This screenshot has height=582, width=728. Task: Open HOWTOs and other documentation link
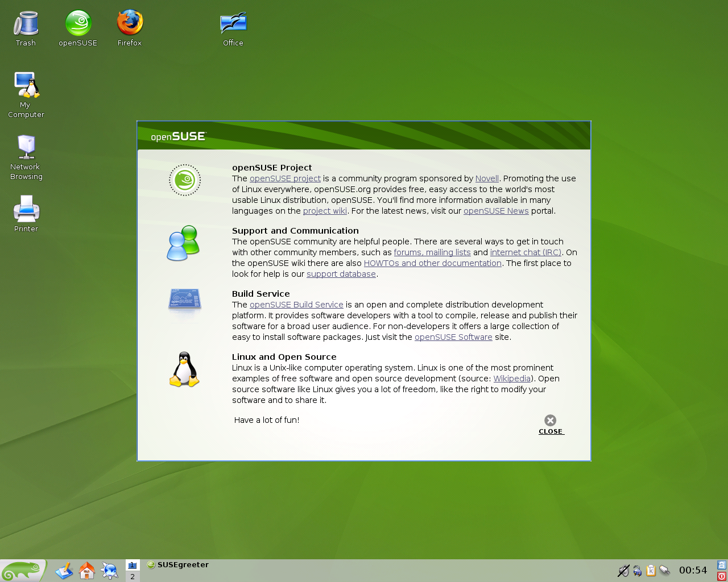pos(432,263)
